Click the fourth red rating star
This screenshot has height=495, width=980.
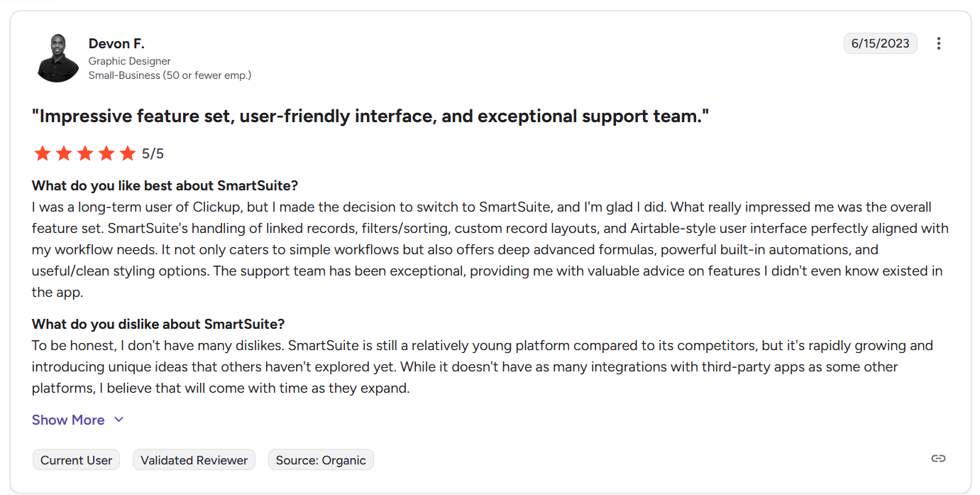(106, 153)
